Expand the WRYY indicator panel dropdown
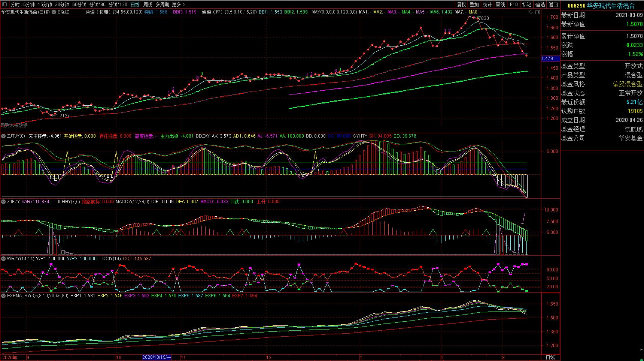This screenshot has height=361, width=644. point(3,259)
